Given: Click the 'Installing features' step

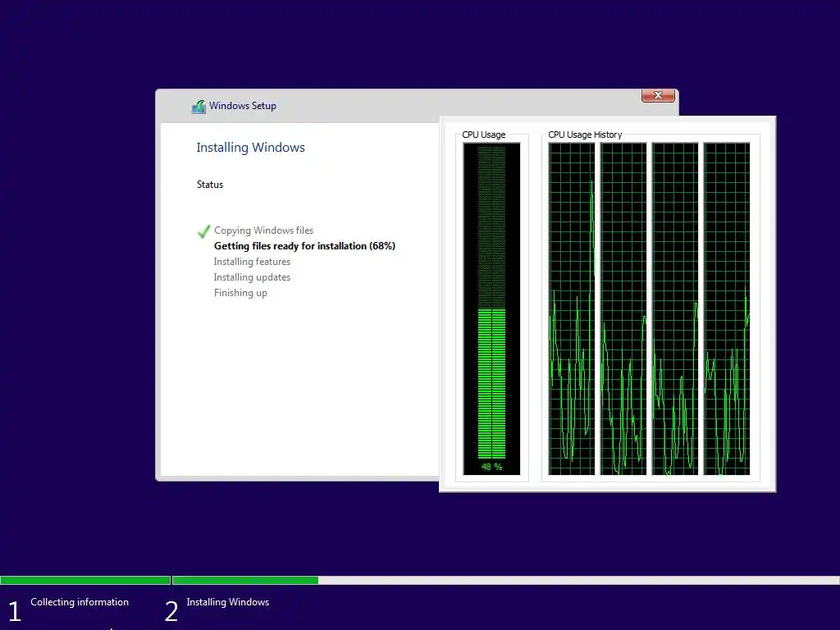Looking at the screenshot, I should pyautogui.click(x=252, y=262).
